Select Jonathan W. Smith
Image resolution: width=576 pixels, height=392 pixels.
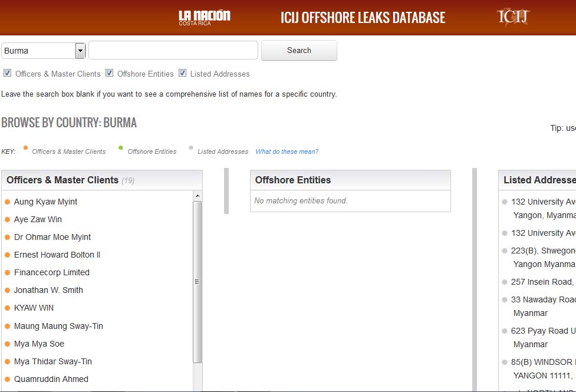tap(48, 290)
